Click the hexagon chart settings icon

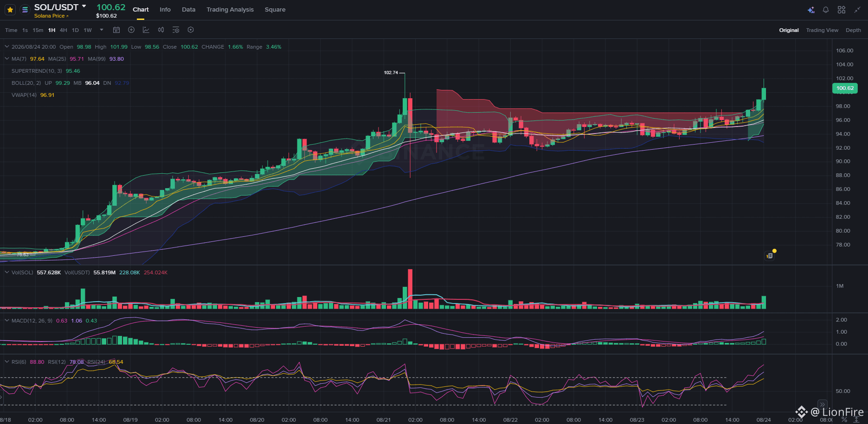191,30
